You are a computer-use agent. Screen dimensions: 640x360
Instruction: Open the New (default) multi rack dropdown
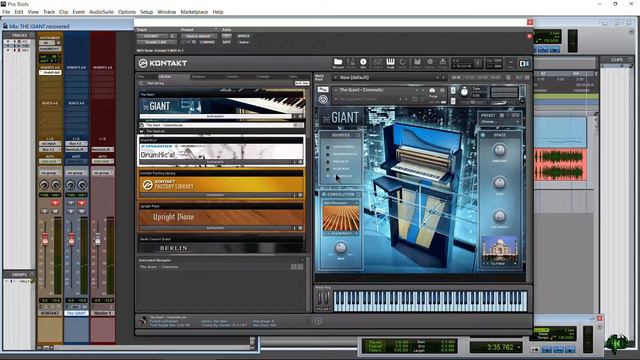pyautogui.click(x=388, y=78)
